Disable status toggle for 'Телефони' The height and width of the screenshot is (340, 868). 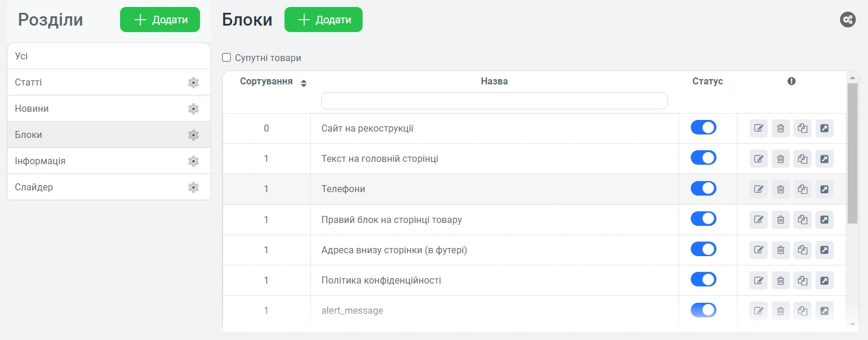click(703, 189)
